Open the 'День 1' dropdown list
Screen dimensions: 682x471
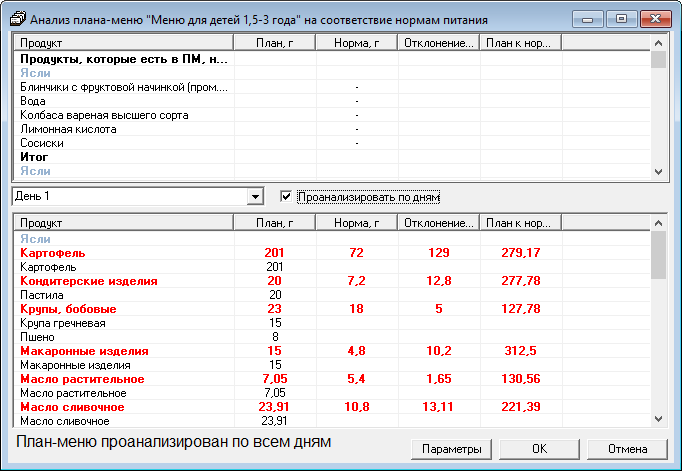point(255,197)
